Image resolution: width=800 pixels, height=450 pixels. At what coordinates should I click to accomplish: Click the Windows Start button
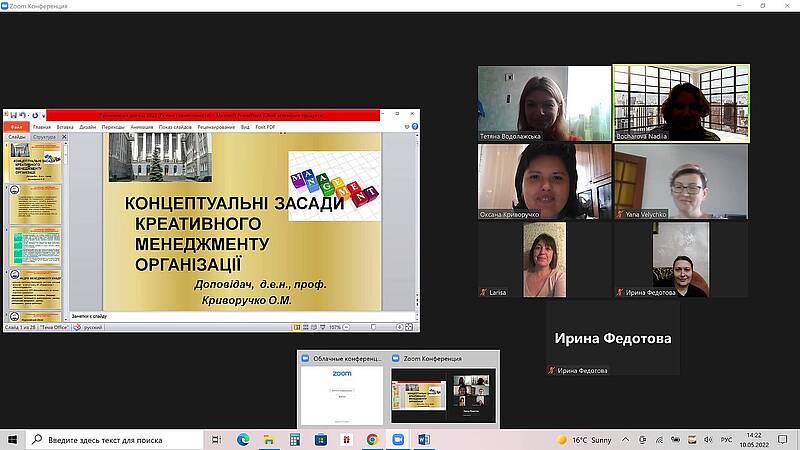click(13, 439)
